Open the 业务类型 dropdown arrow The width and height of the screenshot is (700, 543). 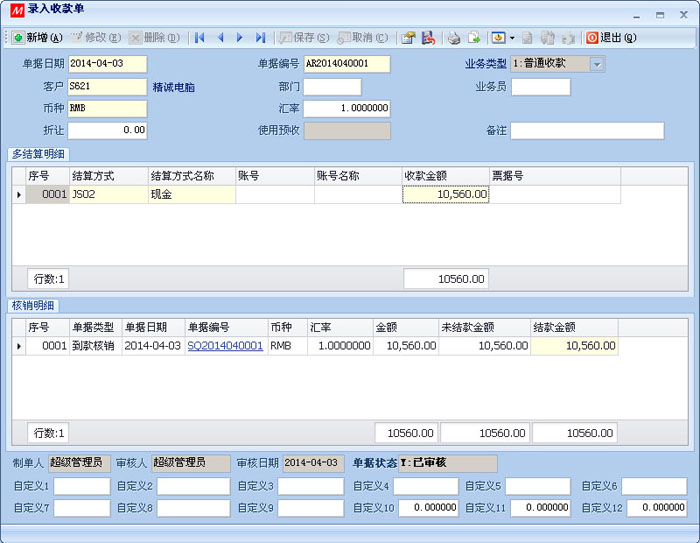click(x=597, y=64)
